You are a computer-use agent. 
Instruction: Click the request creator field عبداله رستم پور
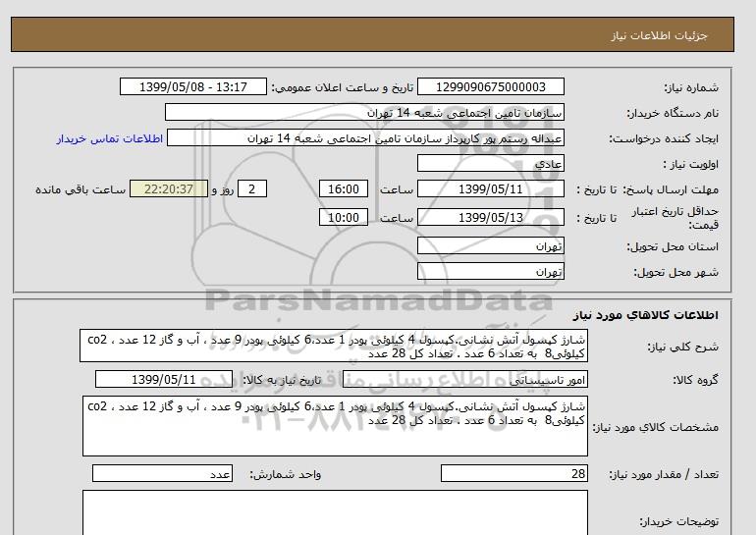(365, 138)
